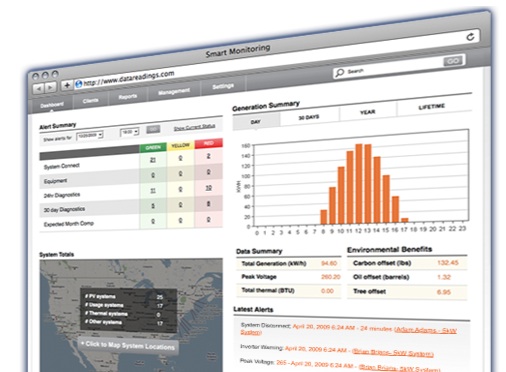Click the GO button beside search
The height and width of the screenshot is (372, 506).
coord(453,61)
